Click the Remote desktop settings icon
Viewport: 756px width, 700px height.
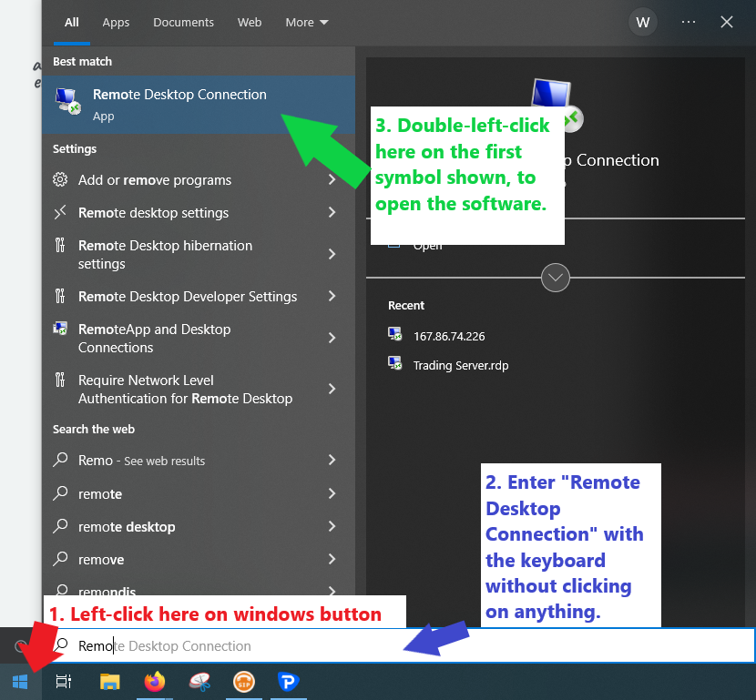click(x=60, y=212)
